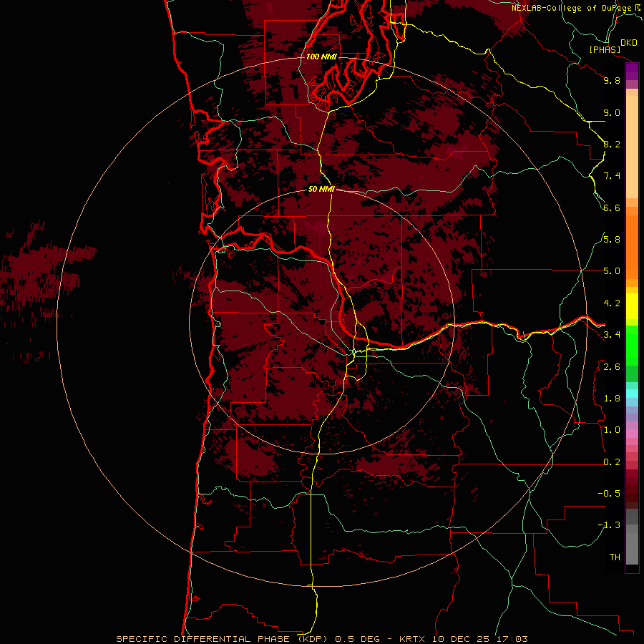Select the 9.8 scale value
This screenshot has width=644, height=644.
coord(612,80)
